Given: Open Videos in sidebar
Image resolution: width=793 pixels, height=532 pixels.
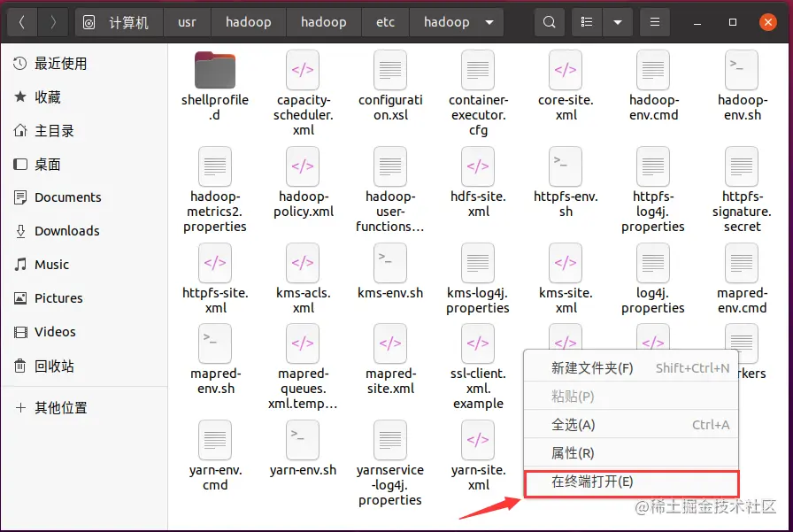Looking at the screenshot, I should tap(84, 332).
